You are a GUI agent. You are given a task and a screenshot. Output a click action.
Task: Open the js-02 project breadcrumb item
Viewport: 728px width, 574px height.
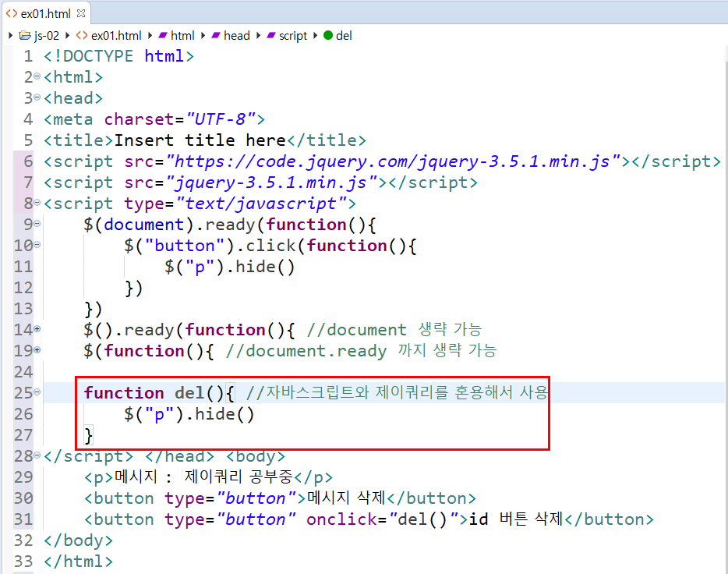47,36
